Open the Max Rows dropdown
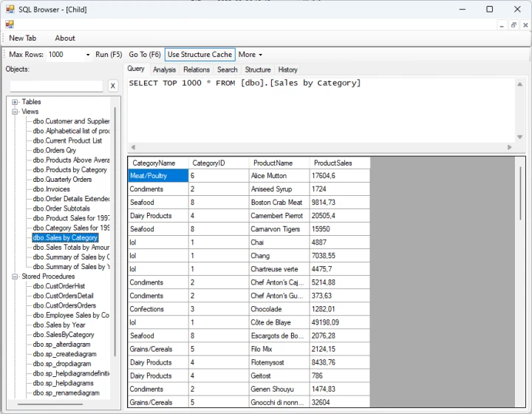 point(88,55)
